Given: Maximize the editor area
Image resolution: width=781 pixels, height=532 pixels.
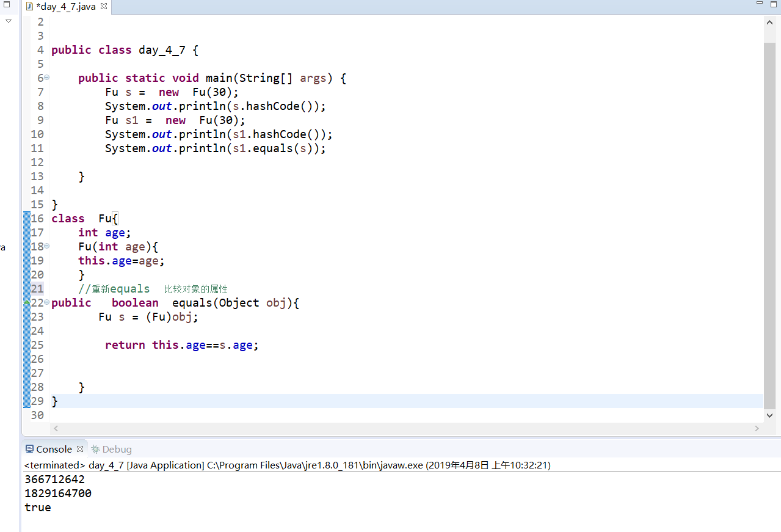Looking at the screenshot, I should (773, 4).
